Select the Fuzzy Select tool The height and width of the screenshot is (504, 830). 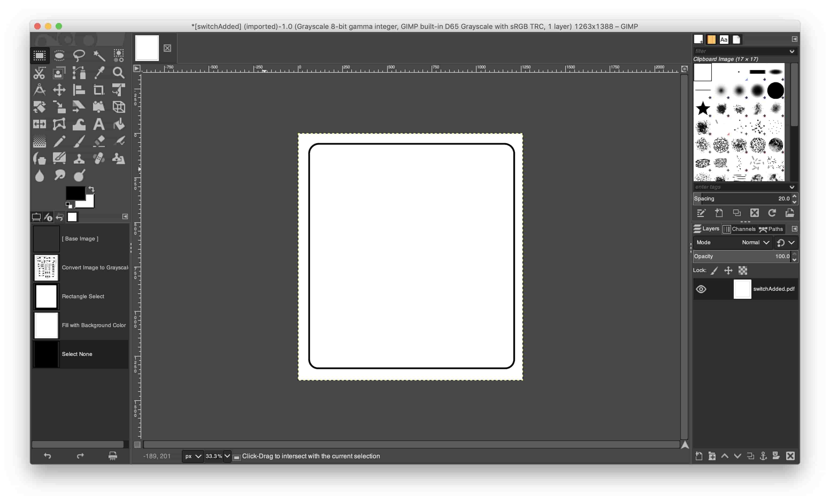(x=98, y=55)
